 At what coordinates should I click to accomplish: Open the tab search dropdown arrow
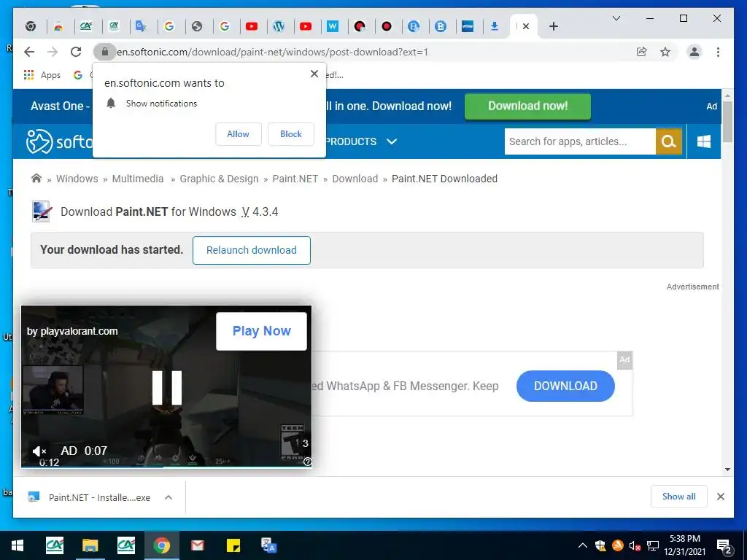tap(616, 18)
